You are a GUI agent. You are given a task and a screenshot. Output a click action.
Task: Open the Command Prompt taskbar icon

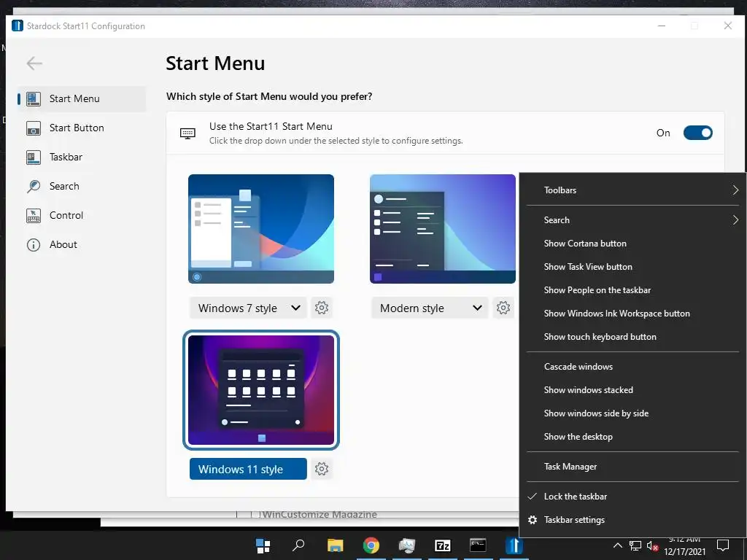(x=478, y=545)
